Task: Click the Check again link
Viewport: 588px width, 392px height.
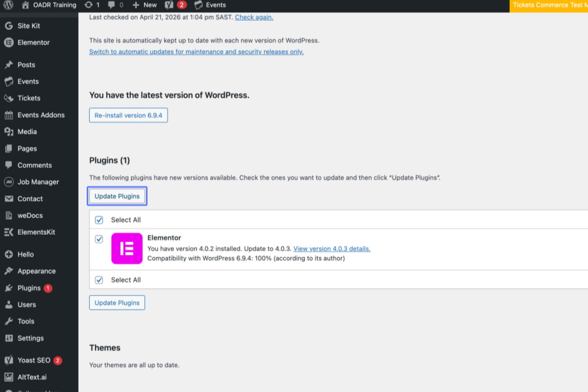Action: (254, 17)
